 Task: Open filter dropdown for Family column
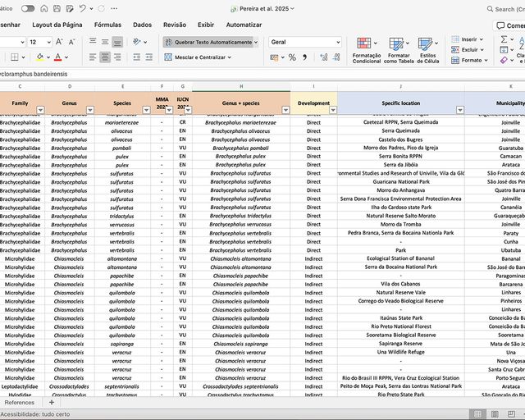39,110
